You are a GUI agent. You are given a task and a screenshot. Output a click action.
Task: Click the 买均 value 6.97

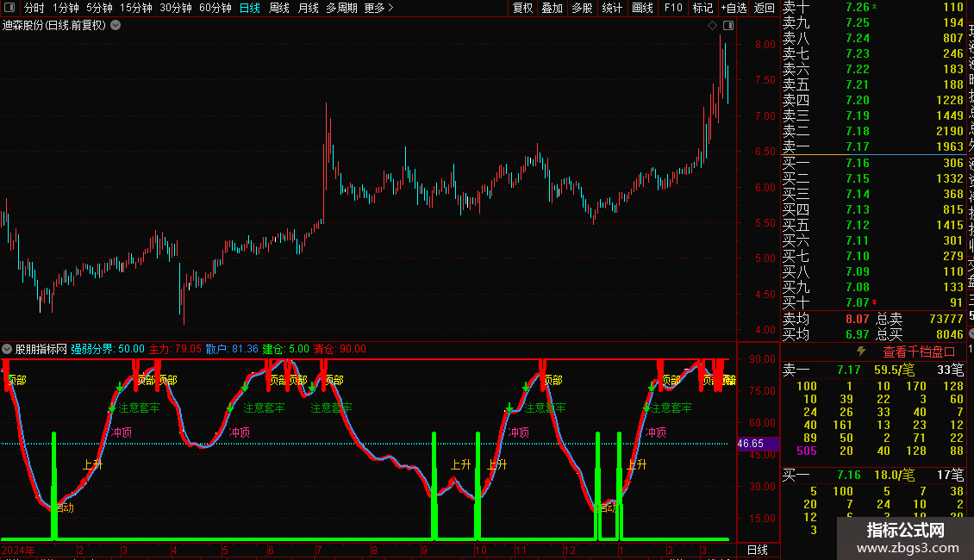858,334
